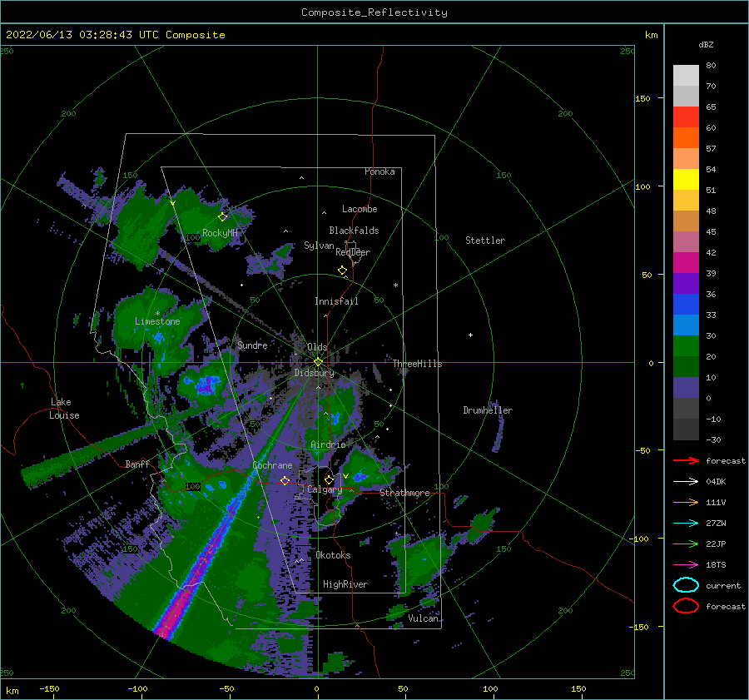The height and width of the screenshot is (700, 749).
Task: Click the current legend label
Action: click(x=723, y=585)
